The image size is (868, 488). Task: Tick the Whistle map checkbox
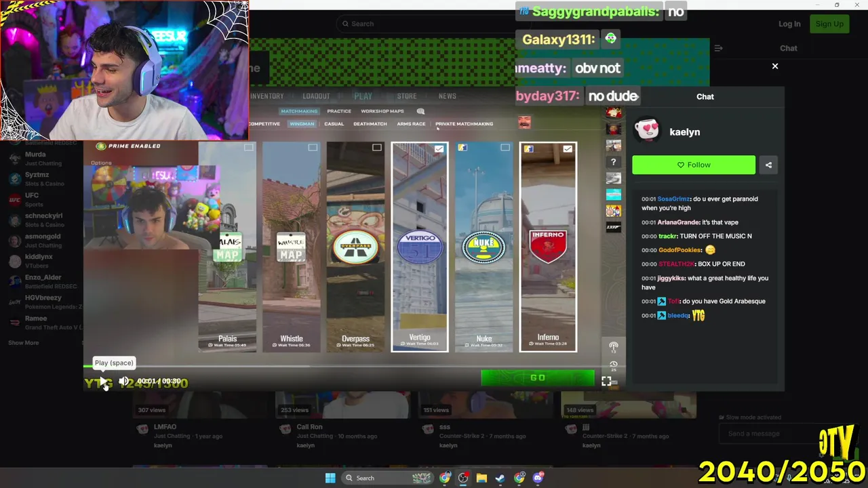coord(313,147)
